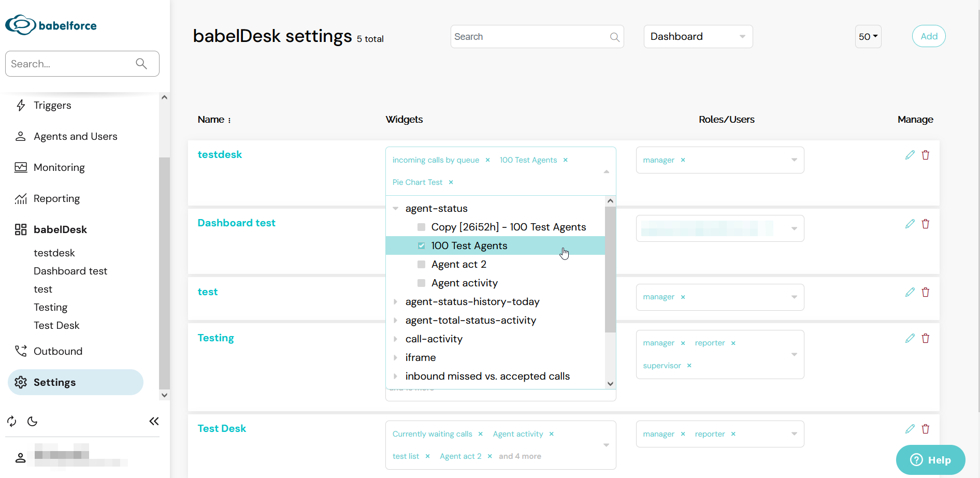Collapse the agent-status tree group
Viewport: 980px width, 478px height.
[x=395, y=209]
